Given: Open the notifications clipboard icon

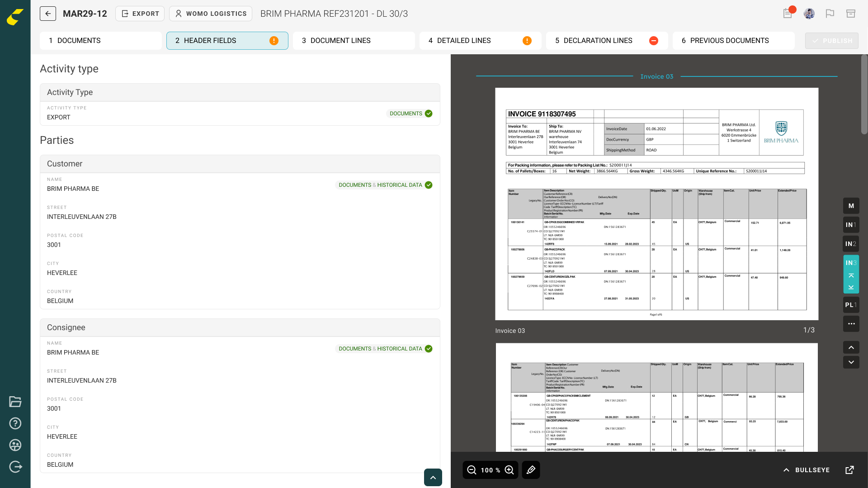Looking at the screenshot, I should pyautogui.click(x=788, y=14).
